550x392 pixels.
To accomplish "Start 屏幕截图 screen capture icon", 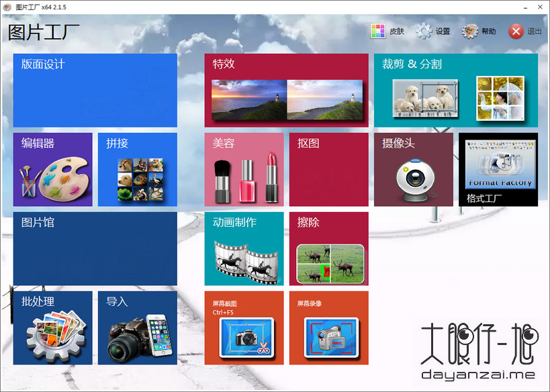I will (246, 338).
